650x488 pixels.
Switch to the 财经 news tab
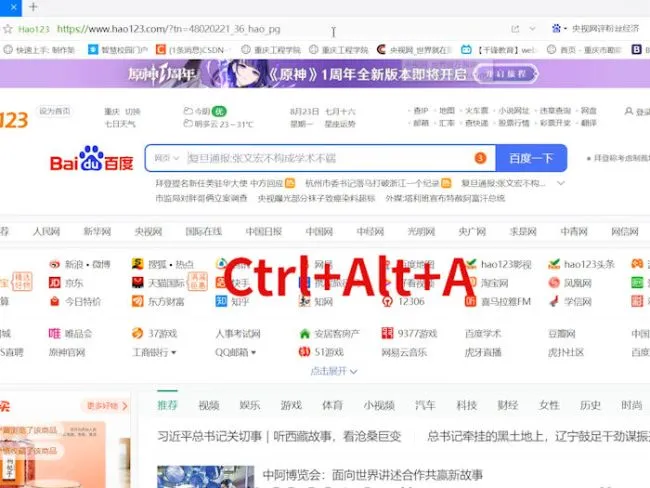pos(507,405)
